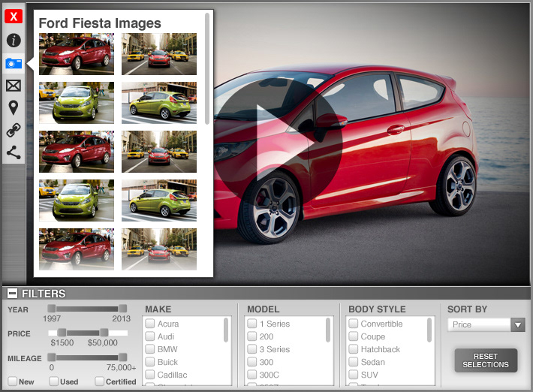Open second-row green Fiesta rear view thumbnail
Viewport: 533px width, 392px height.
point(159,103)
